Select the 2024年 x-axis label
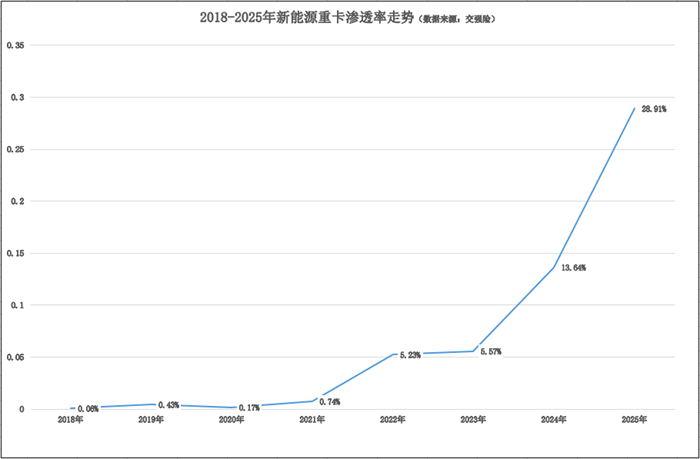The height and width of the screenshot is (459, 700). [x=555, y=421]
